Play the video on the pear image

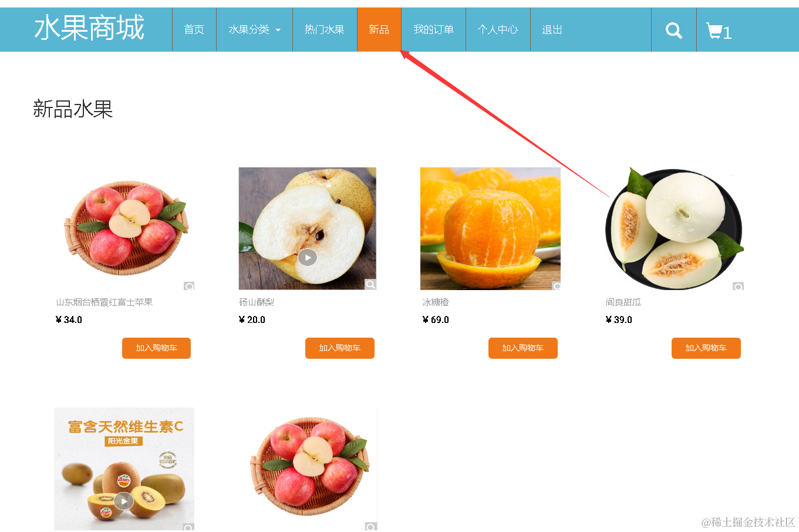coord(308,257)
